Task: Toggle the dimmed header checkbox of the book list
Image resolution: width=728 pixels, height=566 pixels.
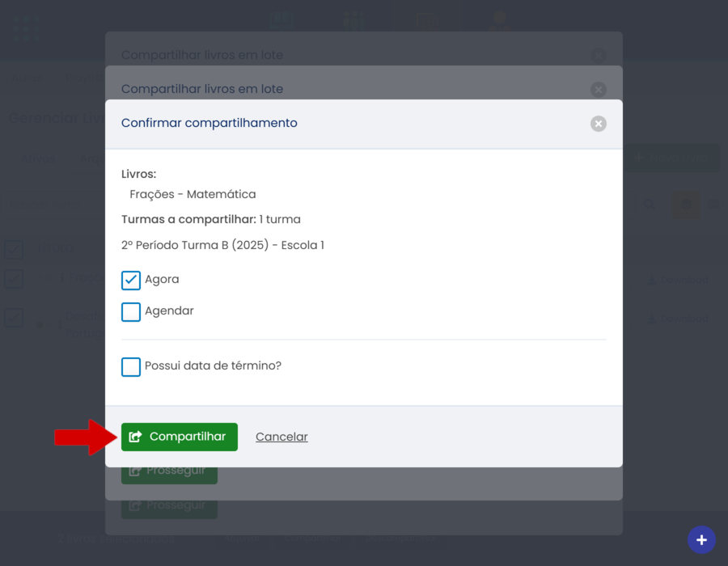Action: pos(14,249)
